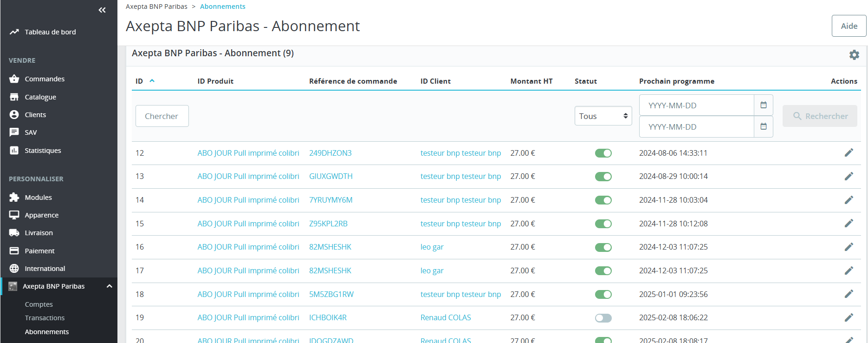Click the Catalogue store icon
The image size is (868, 343).
[x=14, y=97]
